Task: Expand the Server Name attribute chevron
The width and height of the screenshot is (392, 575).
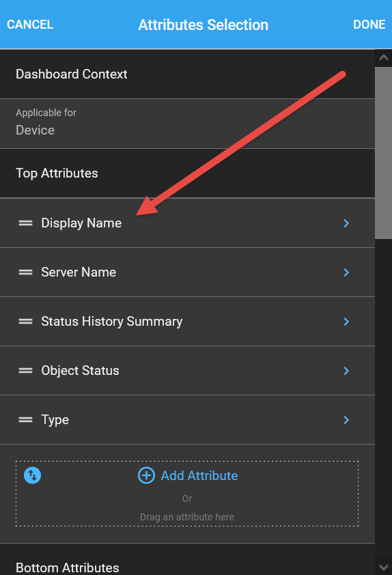Action: pos(346,272)
